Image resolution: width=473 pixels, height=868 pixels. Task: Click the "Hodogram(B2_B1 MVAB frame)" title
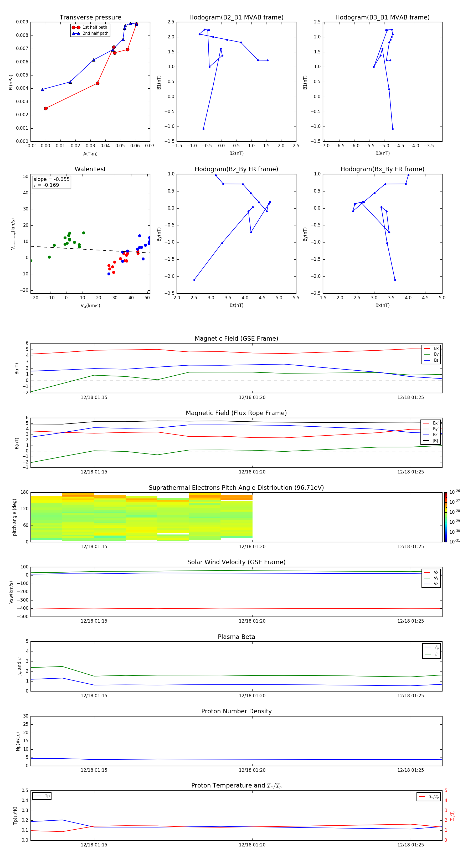pos(236,18)
